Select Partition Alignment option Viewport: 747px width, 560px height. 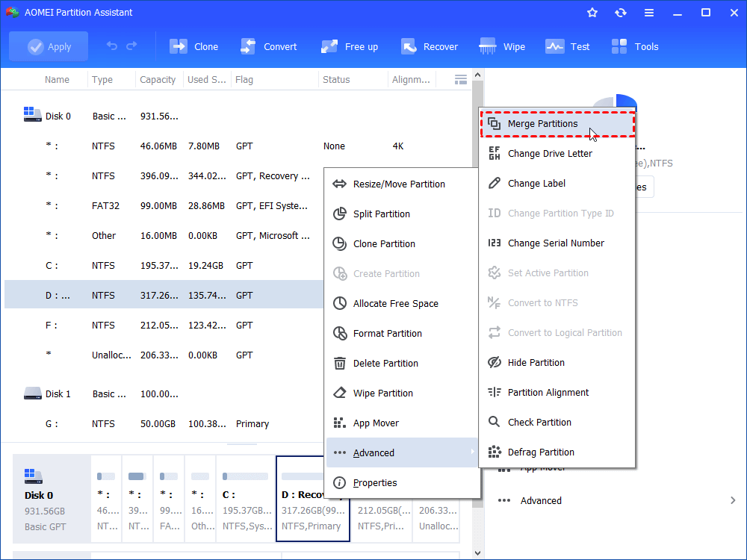click(557, 393)
